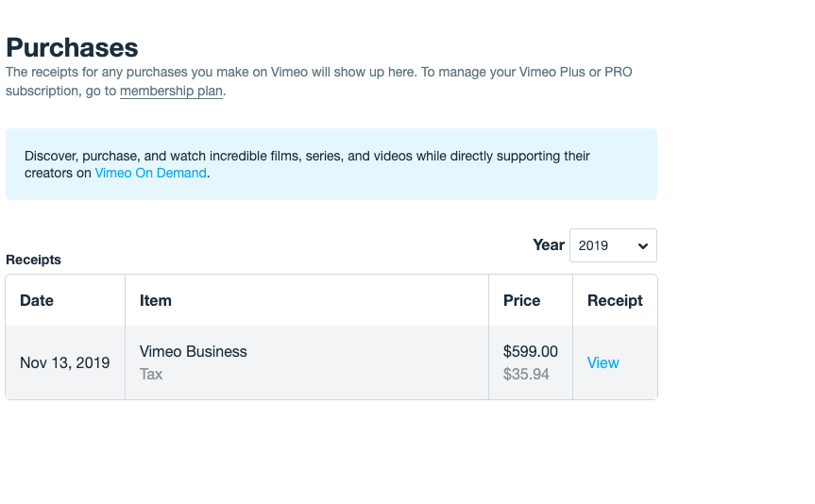Click the Receipt column header

tap(615, 300)
